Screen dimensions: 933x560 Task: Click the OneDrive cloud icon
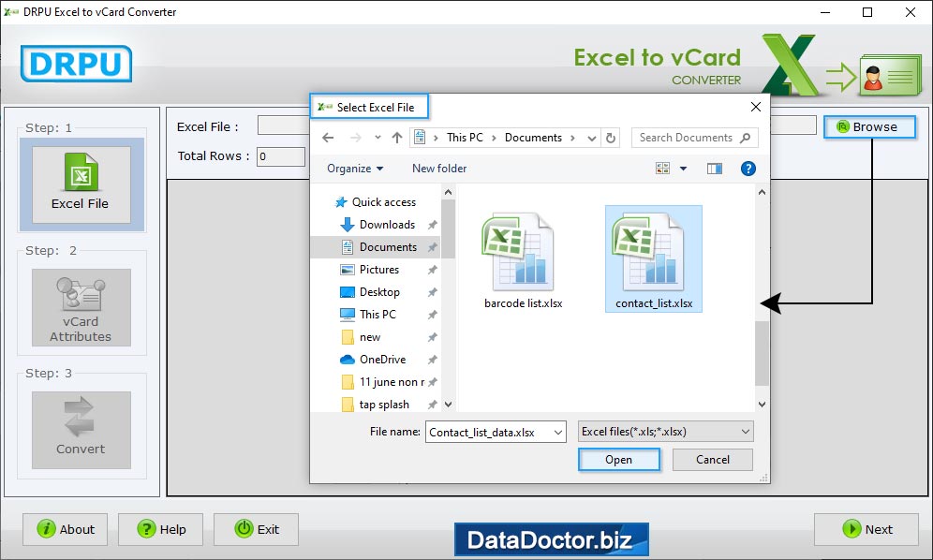pyautogui.click(x=347, y=360)
